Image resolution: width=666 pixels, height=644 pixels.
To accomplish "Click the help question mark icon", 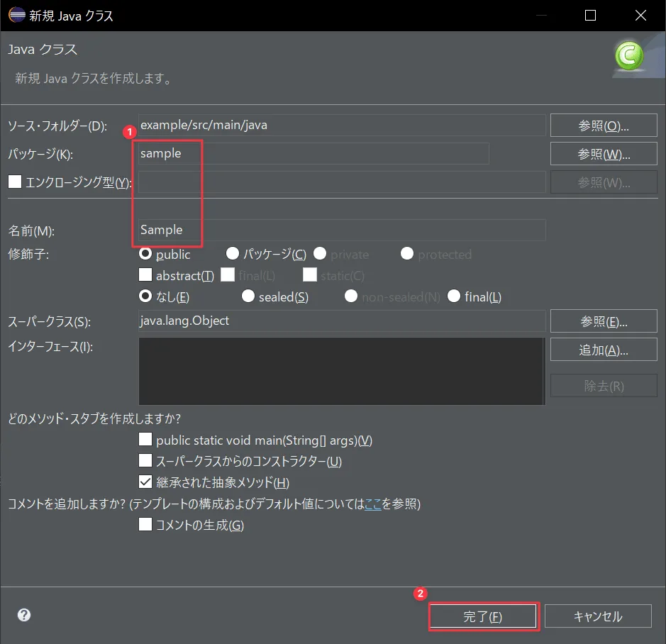I will tap(24, 615).
